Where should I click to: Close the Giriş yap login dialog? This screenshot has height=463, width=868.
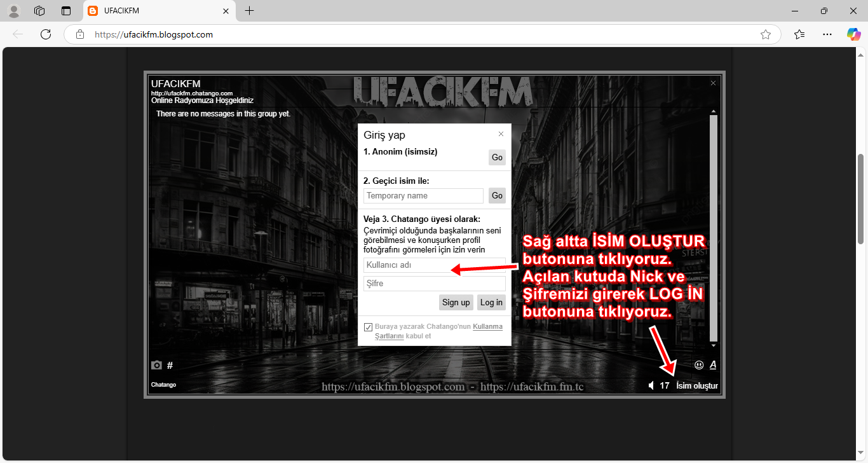pos(501,134)
